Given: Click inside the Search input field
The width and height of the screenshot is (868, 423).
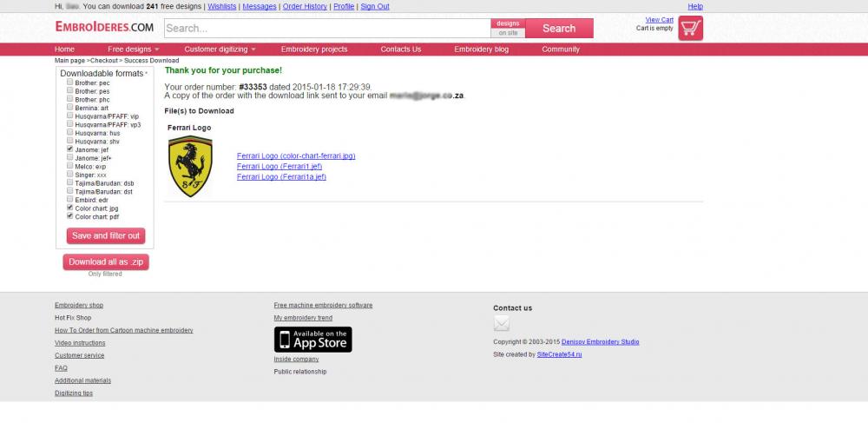Looking at the screenshot, I should coord(326,29).
